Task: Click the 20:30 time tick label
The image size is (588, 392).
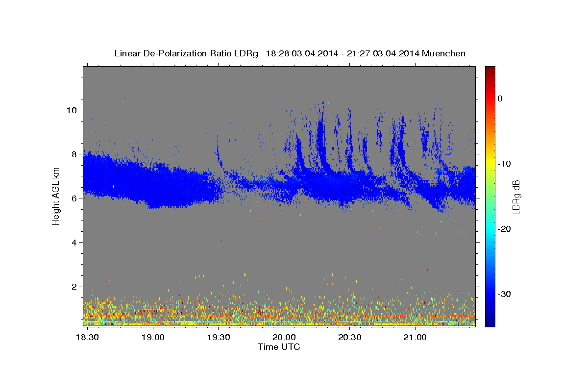Action: click(x=349, y=338)
